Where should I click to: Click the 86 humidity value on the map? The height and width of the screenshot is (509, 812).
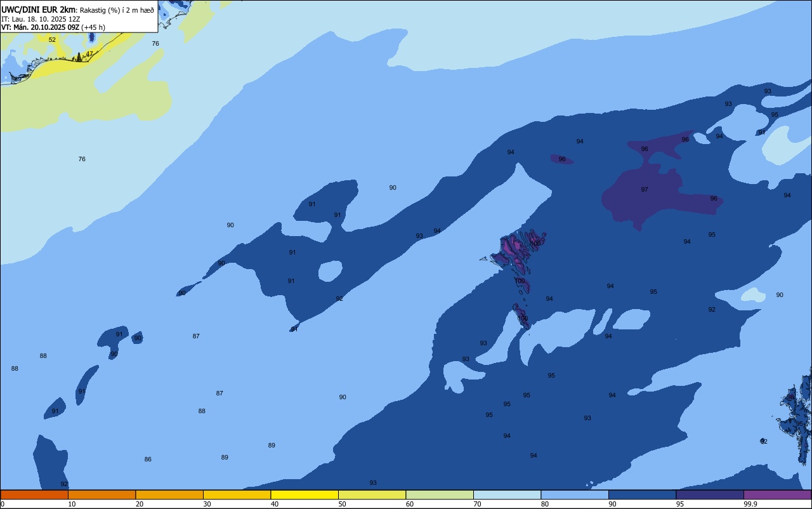click(x=148, y=459)
